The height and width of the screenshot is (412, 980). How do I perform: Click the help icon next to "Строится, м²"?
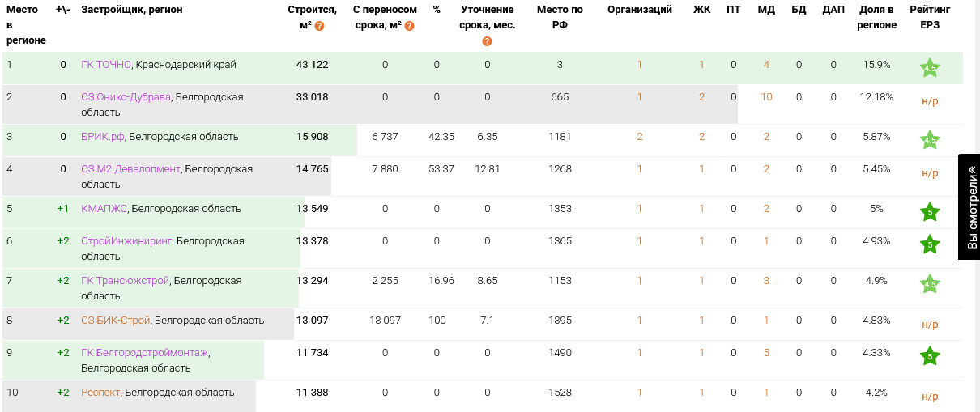320,26
